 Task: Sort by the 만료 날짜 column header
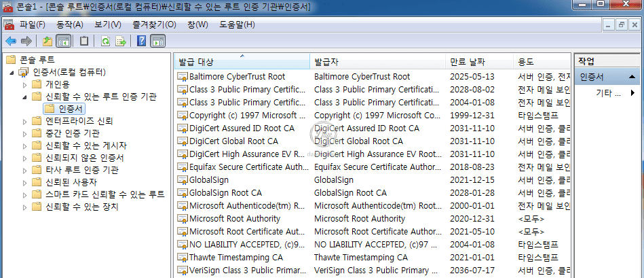click(479, 63)
